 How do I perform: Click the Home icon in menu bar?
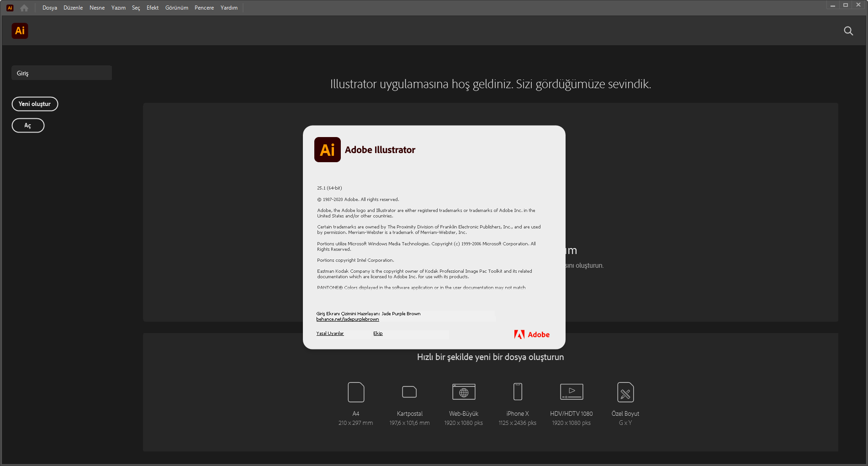(24, 8)
